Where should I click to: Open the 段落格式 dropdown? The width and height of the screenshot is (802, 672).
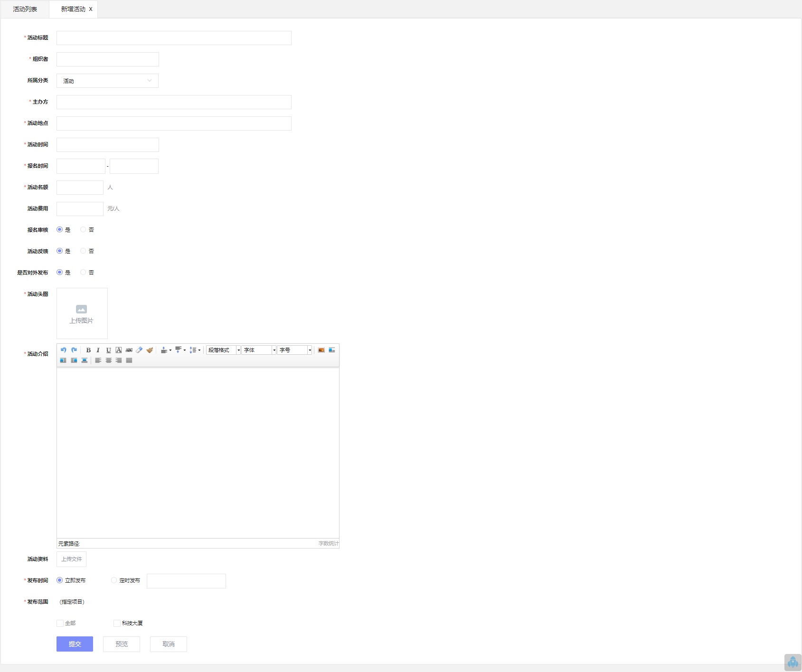[223, 350]
